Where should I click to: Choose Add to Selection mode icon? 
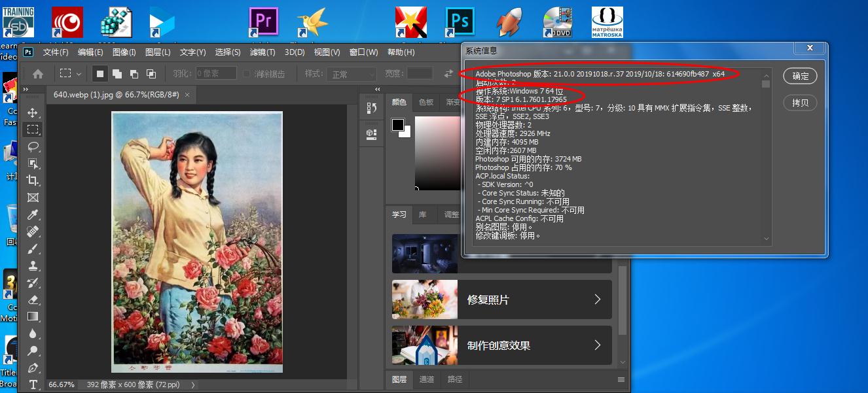[117, 74]
